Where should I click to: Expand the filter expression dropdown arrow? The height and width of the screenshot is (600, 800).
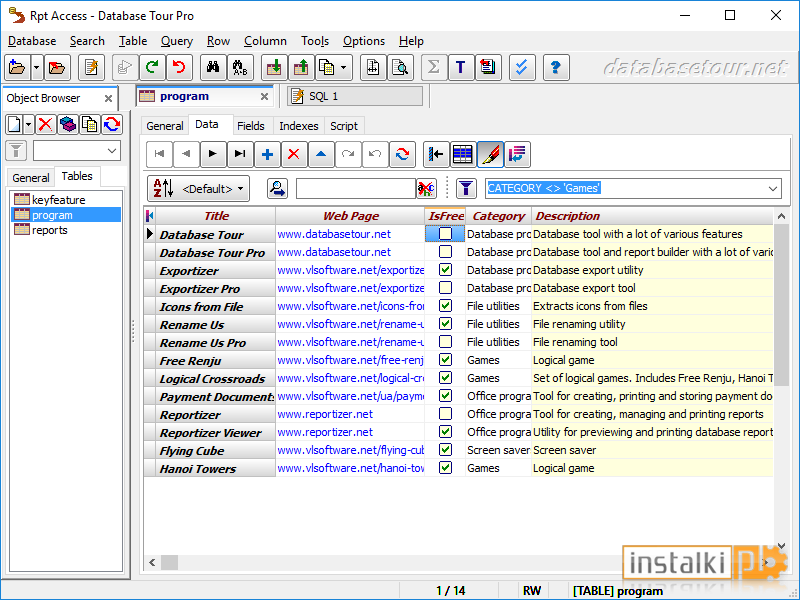point(773,188)
